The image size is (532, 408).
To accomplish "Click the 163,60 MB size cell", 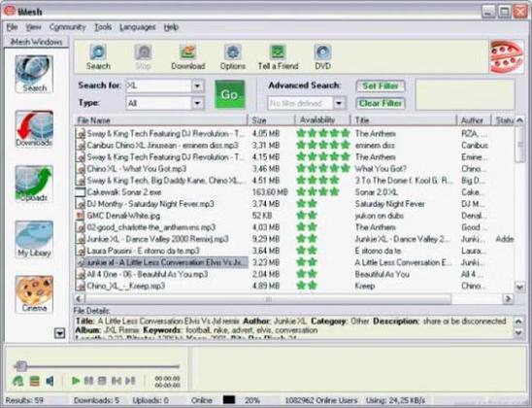I will (x=270, y=192).
